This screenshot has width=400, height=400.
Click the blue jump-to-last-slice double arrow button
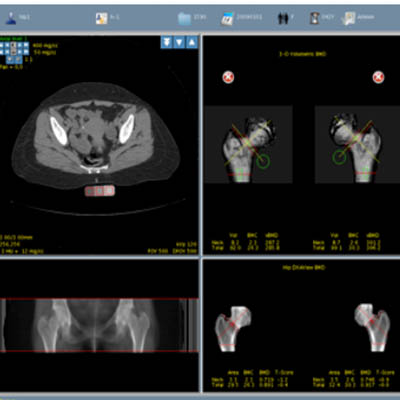(x=166, y=42)
